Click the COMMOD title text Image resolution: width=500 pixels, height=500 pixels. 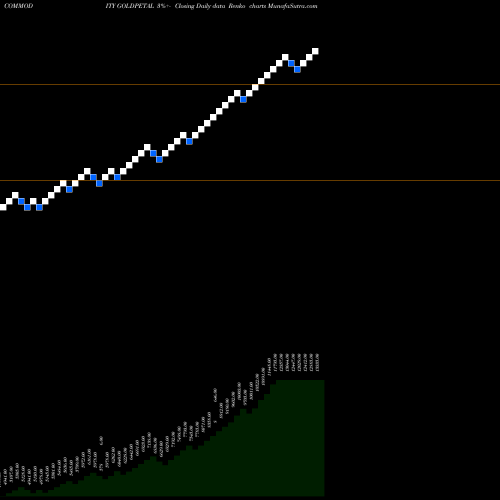[x=19, y=6]
